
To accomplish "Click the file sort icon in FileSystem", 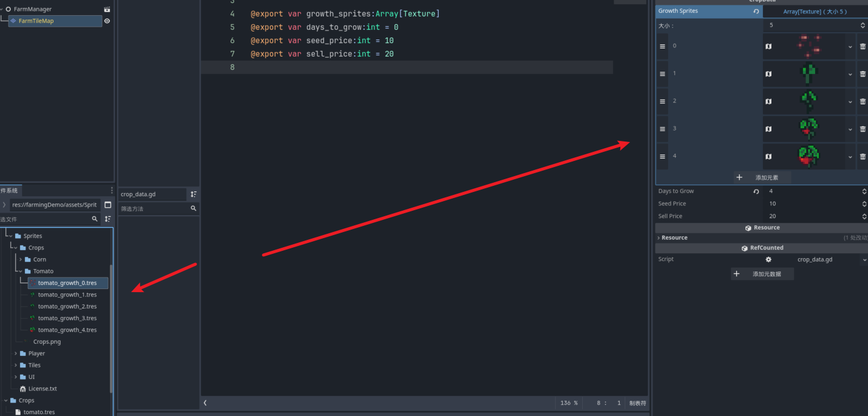I will pos(107,219).
